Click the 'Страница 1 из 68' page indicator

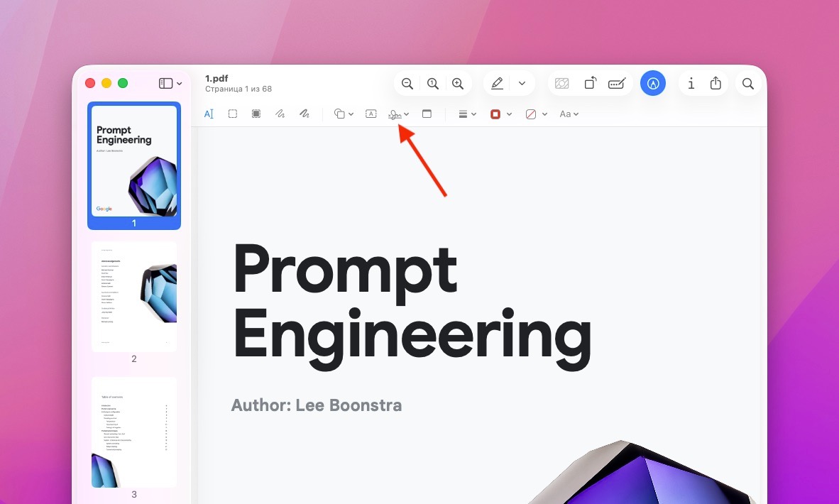click(238, 89)
